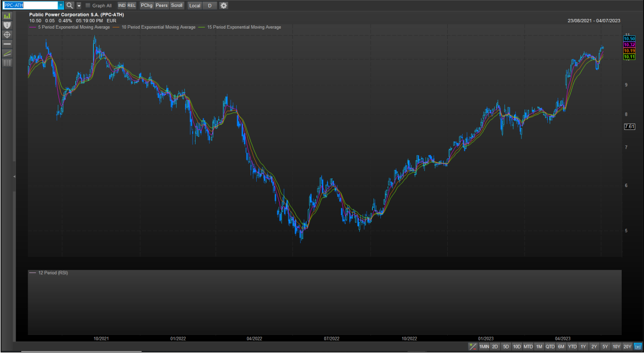Toggle the IND indicator button
This screenshot has width=644, height=353.
point(122,5)
